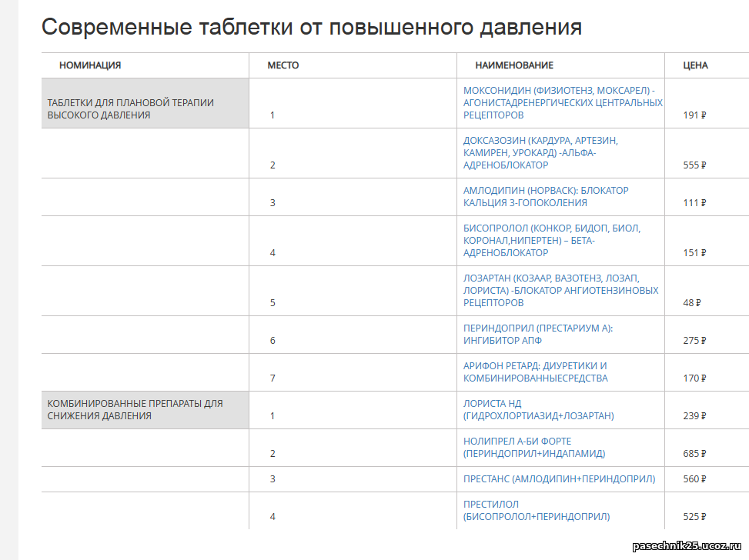Open the Моксонидин (Физиотенз, Моксарел) link
This screenshot has height=560, width=749.
pyautogui.click(x=562, y=102)
